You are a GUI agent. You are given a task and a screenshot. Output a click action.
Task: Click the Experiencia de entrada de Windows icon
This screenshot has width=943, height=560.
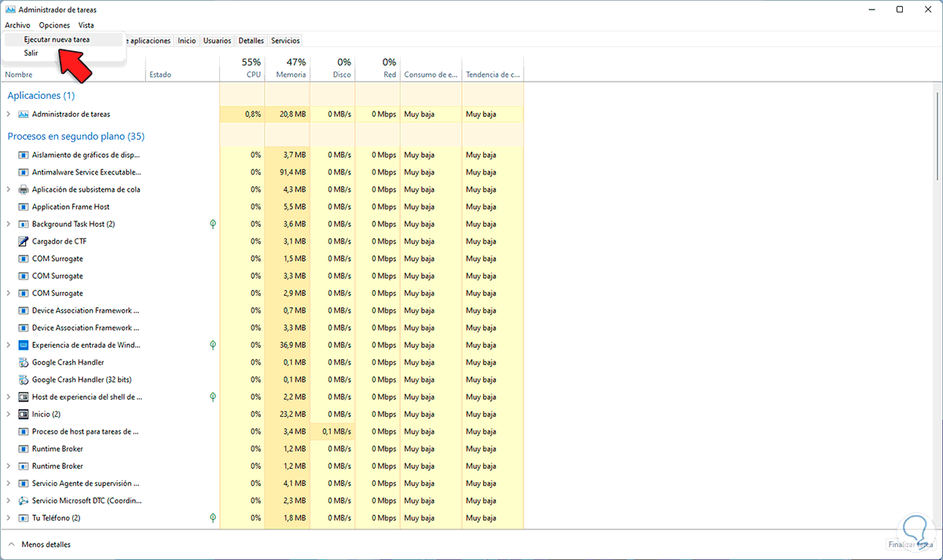pos(24,345)
